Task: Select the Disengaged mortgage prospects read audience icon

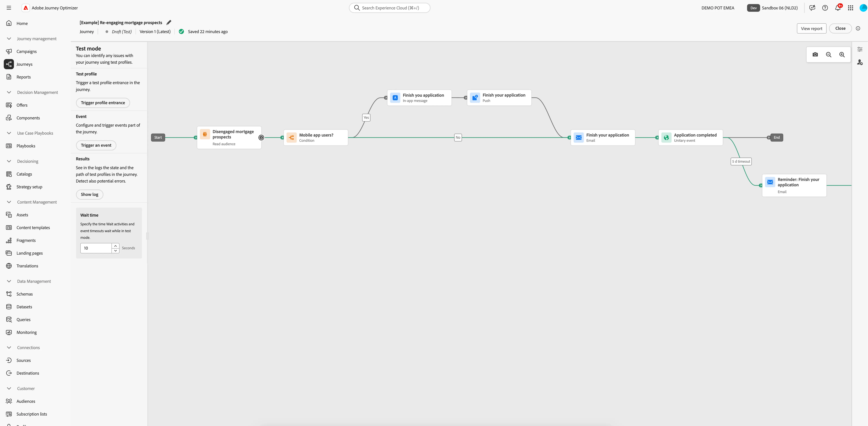Action: (205, 134)
